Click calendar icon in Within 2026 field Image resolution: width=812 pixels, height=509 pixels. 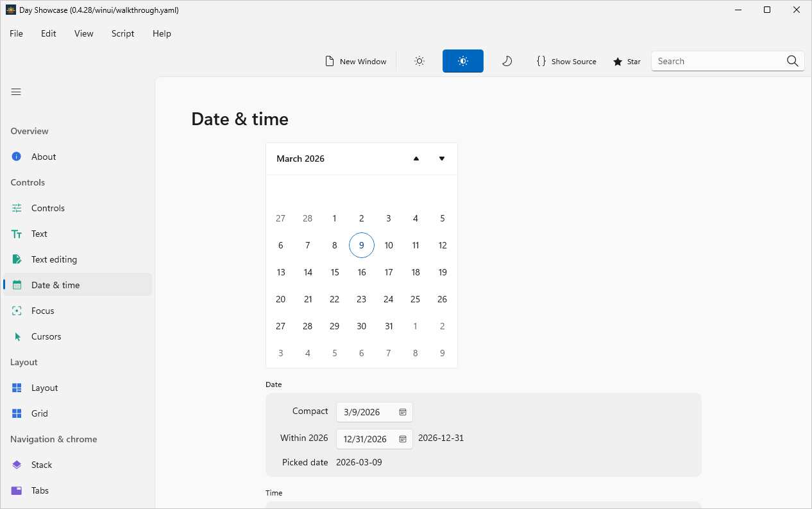click(403, 439)
